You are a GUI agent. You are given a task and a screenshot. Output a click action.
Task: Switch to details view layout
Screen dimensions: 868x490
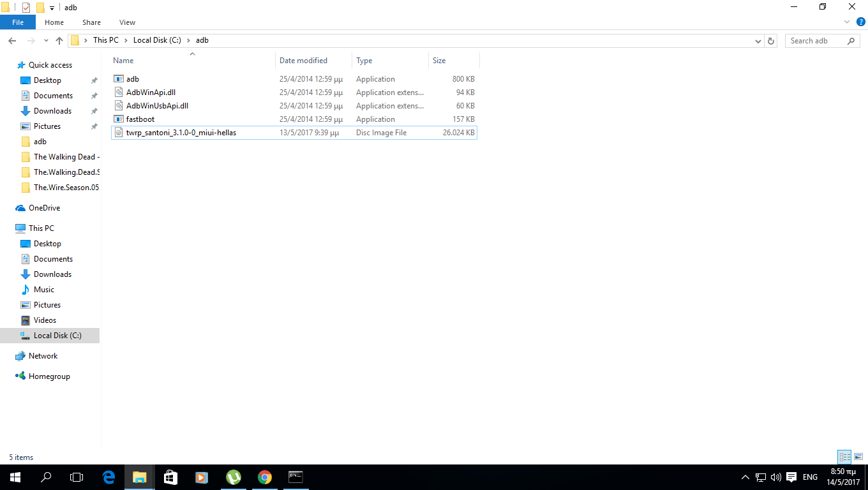pos(844,457)
